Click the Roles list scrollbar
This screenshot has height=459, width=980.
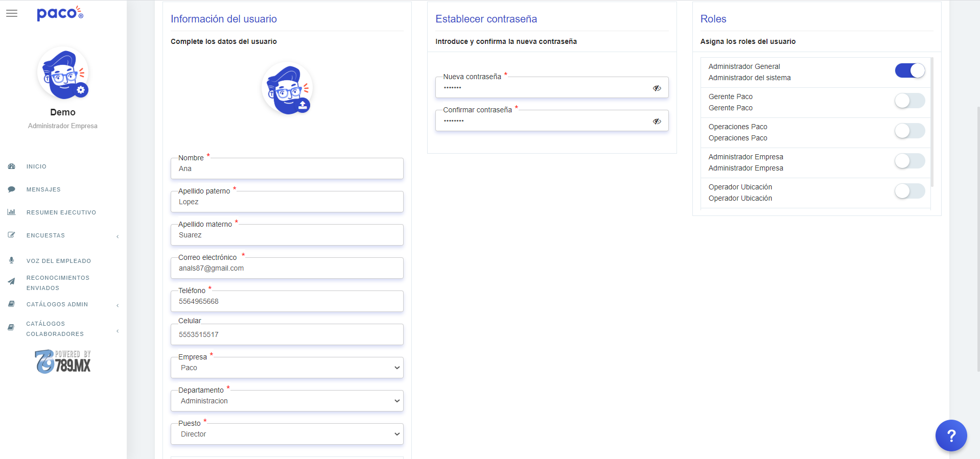click(x=932, y=122)
